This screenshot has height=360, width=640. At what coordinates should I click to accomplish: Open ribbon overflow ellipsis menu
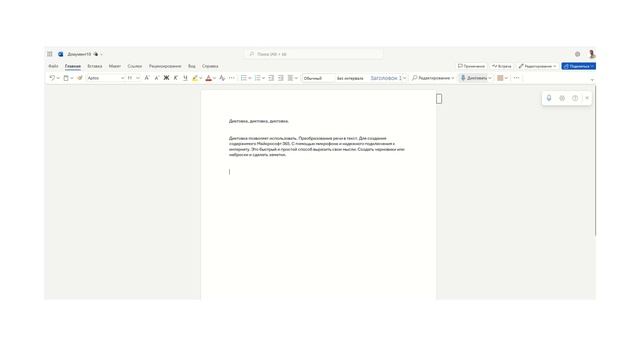[x=516, y=78]
